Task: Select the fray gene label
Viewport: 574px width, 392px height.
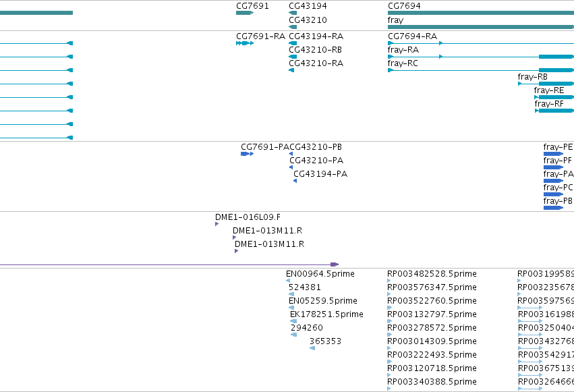Action: (395, 20)
